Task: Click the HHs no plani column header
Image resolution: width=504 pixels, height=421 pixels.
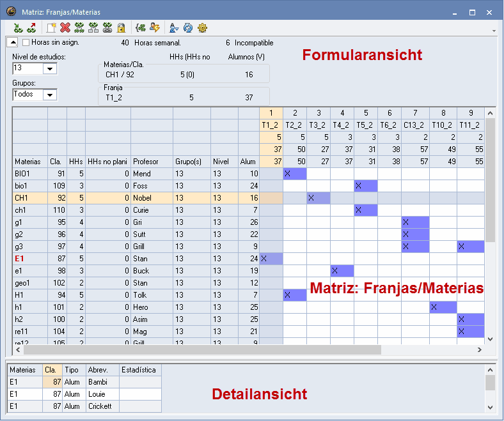Action: (x=107, y=162)
